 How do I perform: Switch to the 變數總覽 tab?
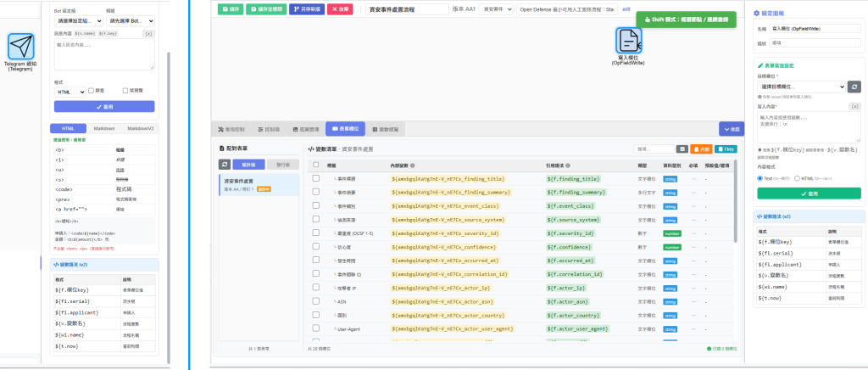pos(386,128)
